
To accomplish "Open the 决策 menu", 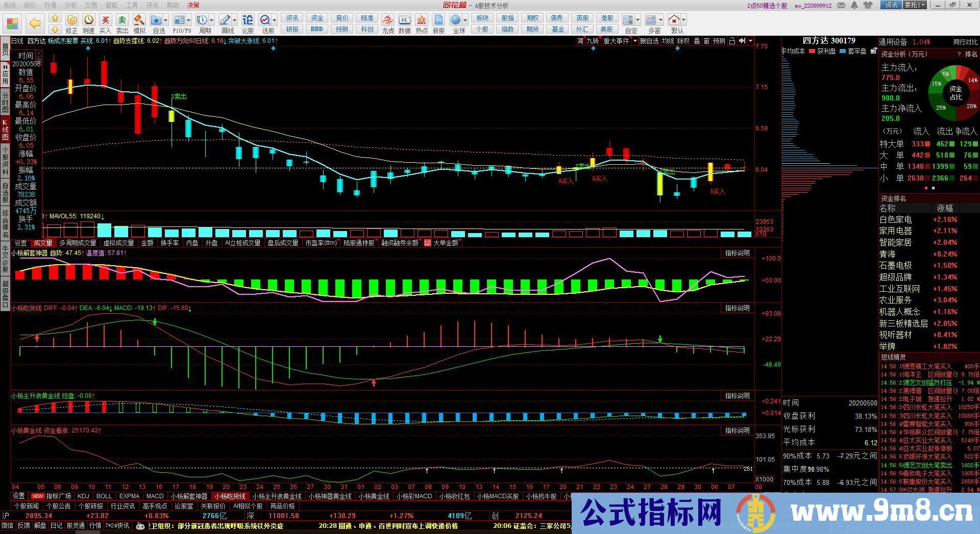I will pos(193,5).
